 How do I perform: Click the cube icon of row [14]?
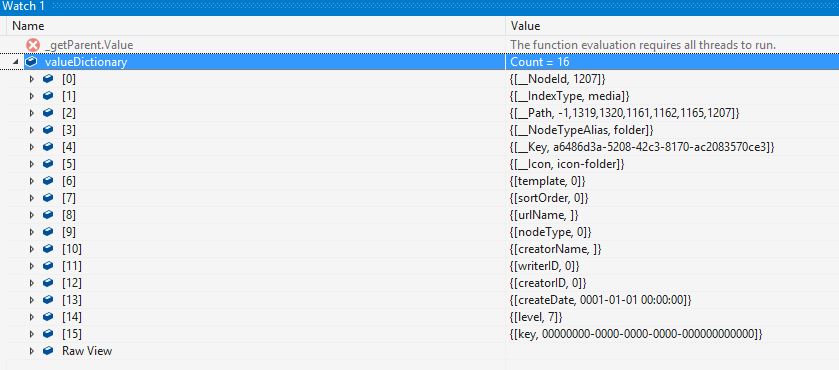[48, 317]
